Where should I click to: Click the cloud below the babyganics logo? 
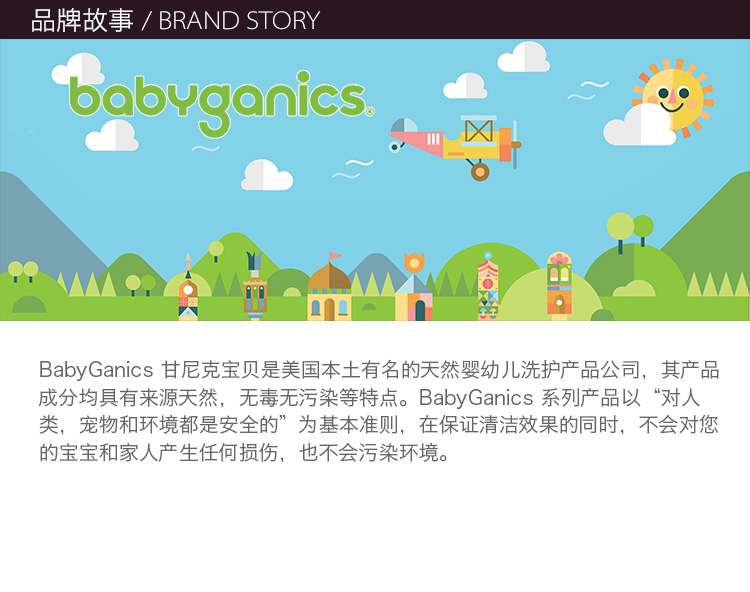(x=112, y=135)
